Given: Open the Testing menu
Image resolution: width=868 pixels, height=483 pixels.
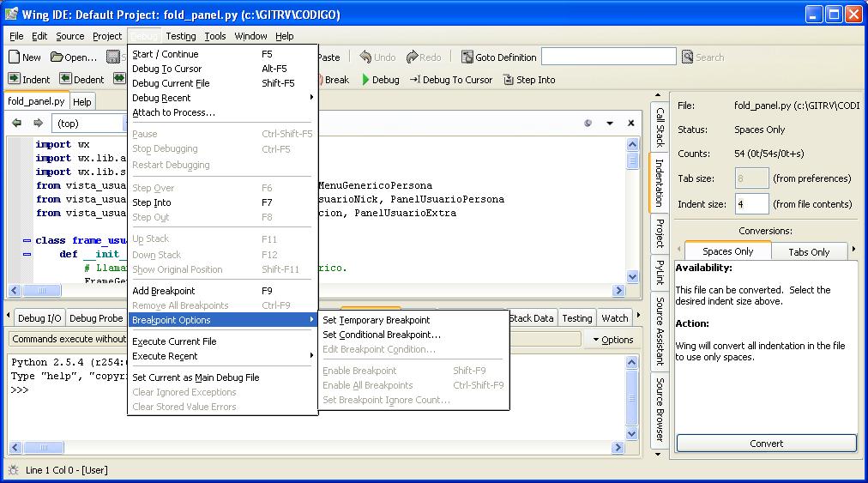Looking at the screenshot, I should [181, 36].
